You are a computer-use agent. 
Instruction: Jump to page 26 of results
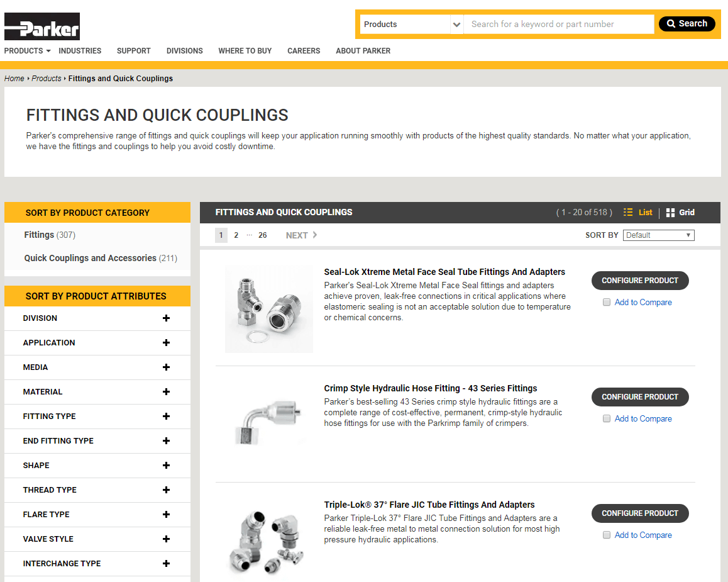pos(262,235)
